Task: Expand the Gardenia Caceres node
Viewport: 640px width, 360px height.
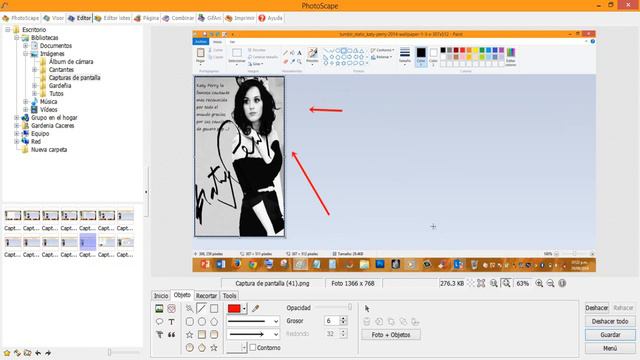Action: point(17,126)
